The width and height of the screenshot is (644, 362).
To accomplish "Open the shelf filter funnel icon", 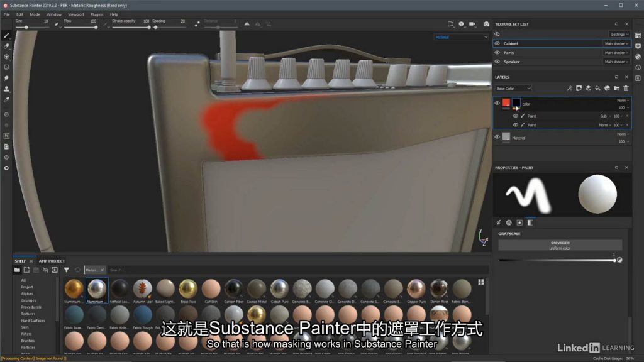I will coord(67,270).
